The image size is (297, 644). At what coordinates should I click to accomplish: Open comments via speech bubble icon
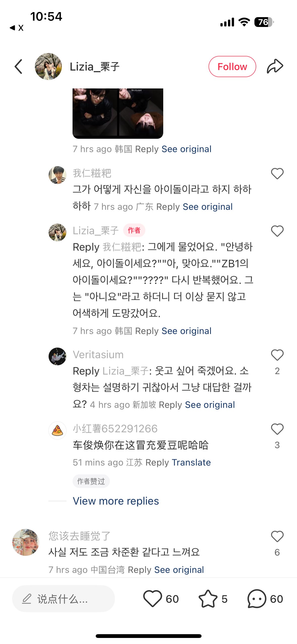(x=257, y=599)
